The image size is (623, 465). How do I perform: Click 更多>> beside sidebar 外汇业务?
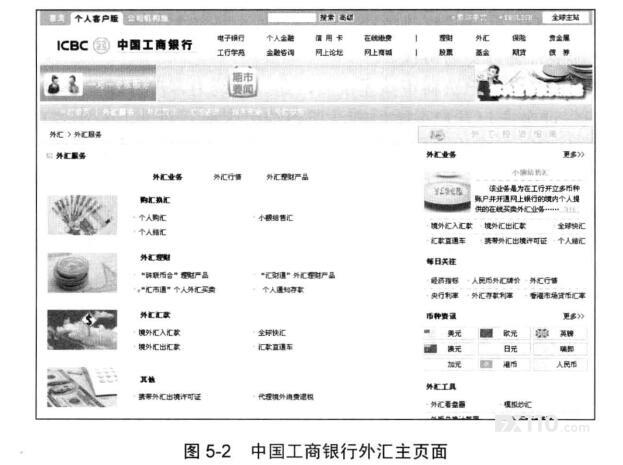[x=574, y=155]
